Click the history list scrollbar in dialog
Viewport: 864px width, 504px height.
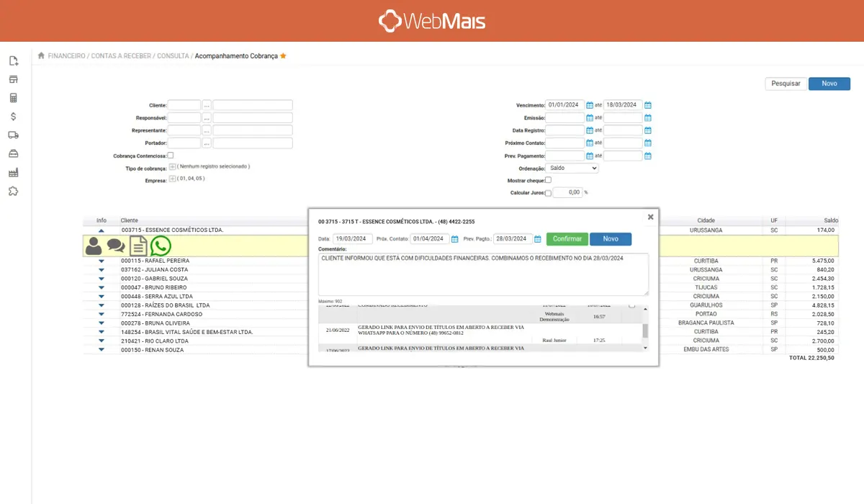coord(645,329)
